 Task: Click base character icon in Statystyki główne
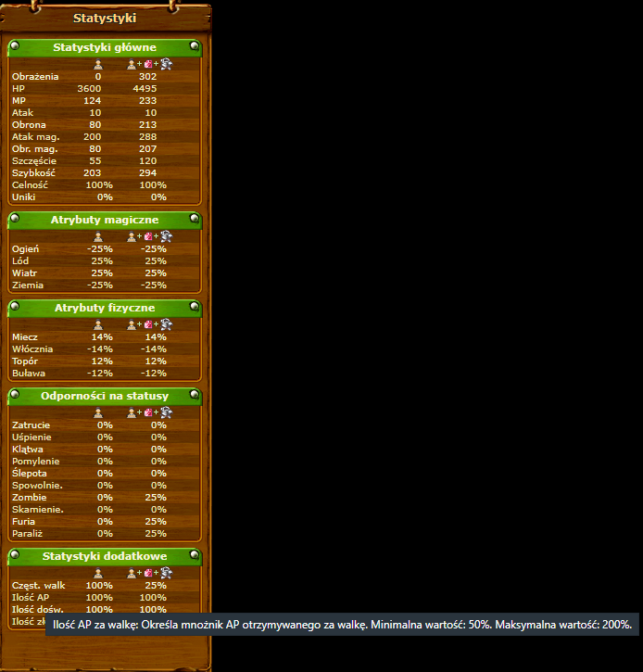[99, 64]
